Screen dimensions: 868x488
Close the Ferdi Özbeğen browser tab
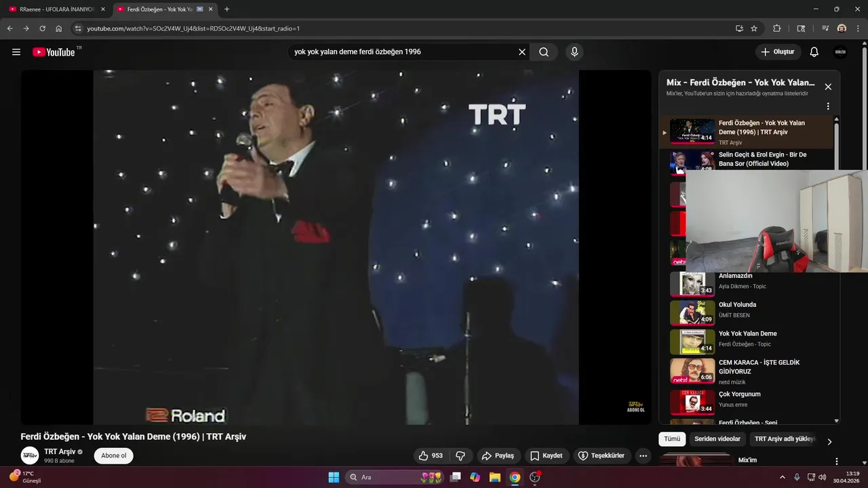coord(211,9)
